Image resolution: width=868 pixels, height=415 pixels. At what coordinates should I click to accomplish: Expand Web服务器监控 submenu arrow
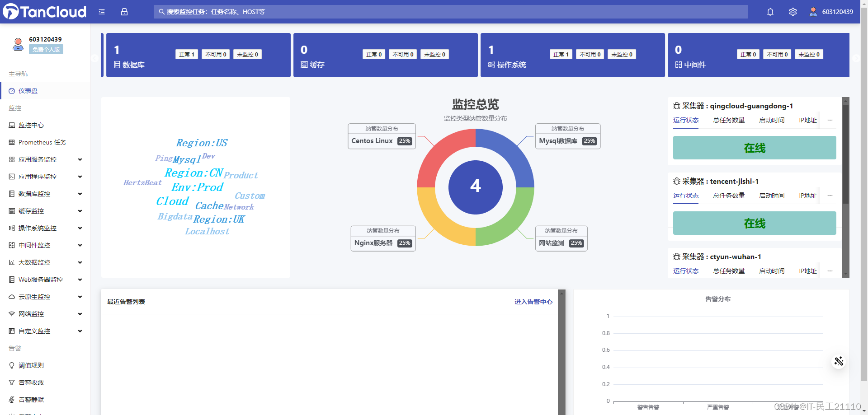click(80, 280)
